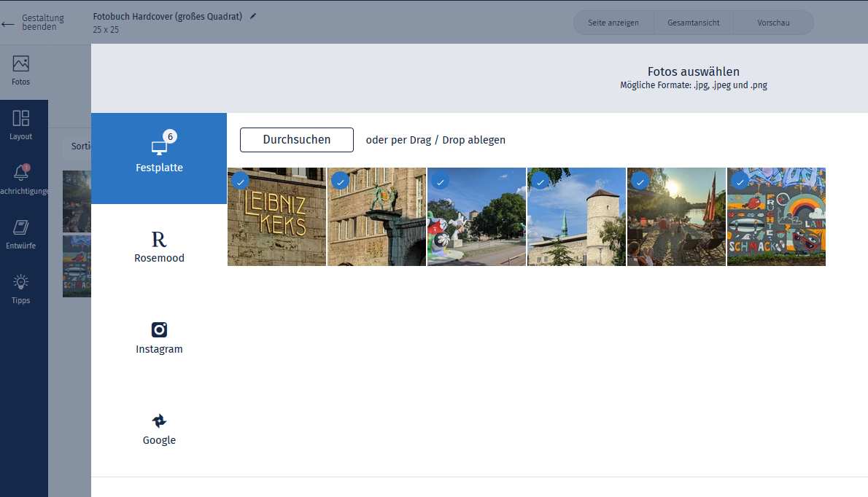Image resolution: width=868 pixels, height=497 pixels.
Task: Deselect the checkmark on the sunset riverside photo
Action: pos(640,181)
